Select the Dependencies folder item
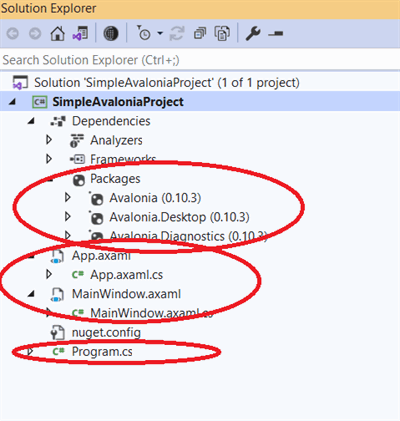Image resolution: width=400 pixels, height=421 pixels. coord(111,121)
